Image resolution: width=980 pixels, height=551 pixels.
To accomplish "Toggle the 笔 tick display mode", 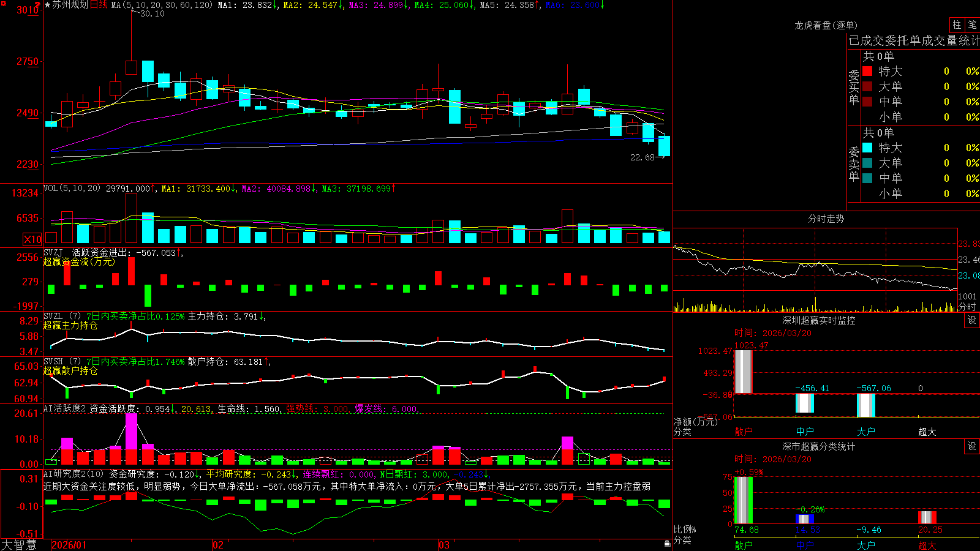I will point(972,25).
